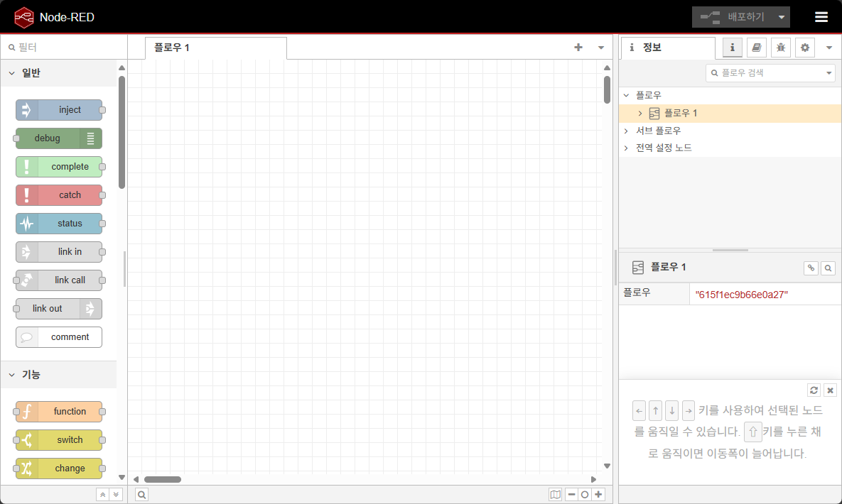Click the workspace vertical scrollbar thumb

pos(607,89)
